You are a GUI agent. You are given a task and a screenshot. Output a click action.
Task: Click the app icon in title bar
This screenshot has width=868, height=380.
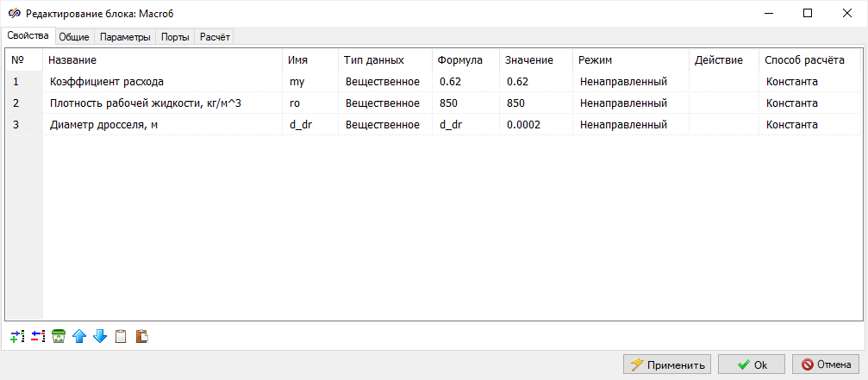pos(13,13)
